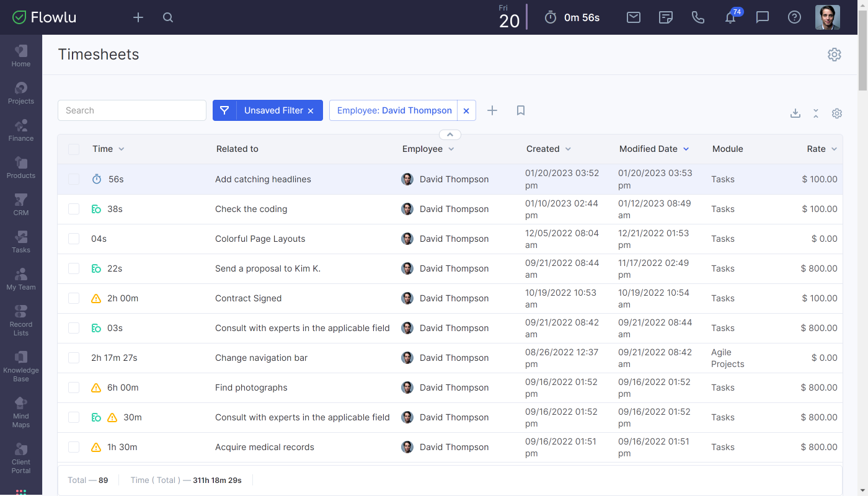Click the billing icon on 38s entry

coord(96,209)
